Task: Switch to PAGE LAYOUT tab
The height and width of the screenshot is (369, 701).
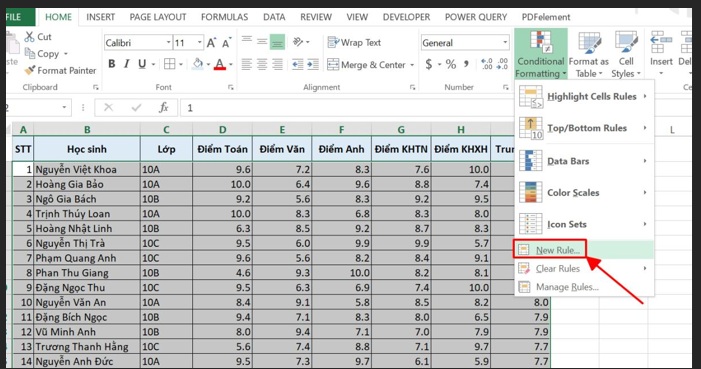Action: point(158,17)
